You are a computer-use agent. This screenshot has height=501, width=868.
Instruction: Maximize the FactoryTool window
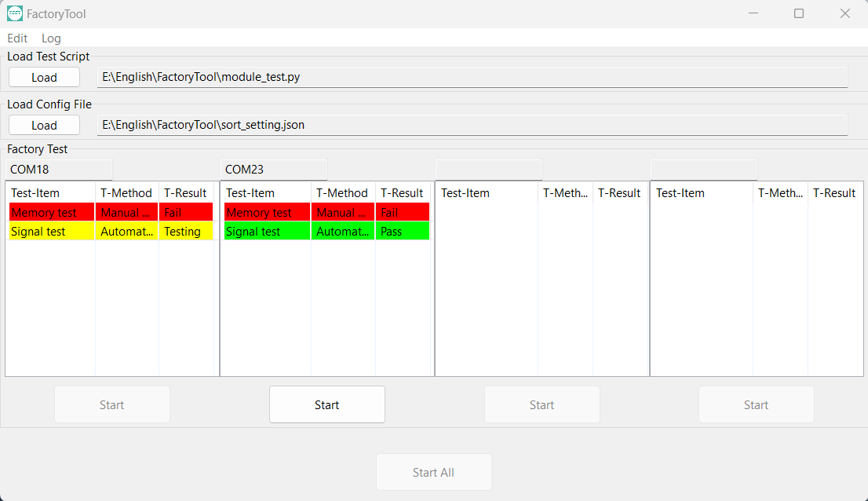point(799,13)
